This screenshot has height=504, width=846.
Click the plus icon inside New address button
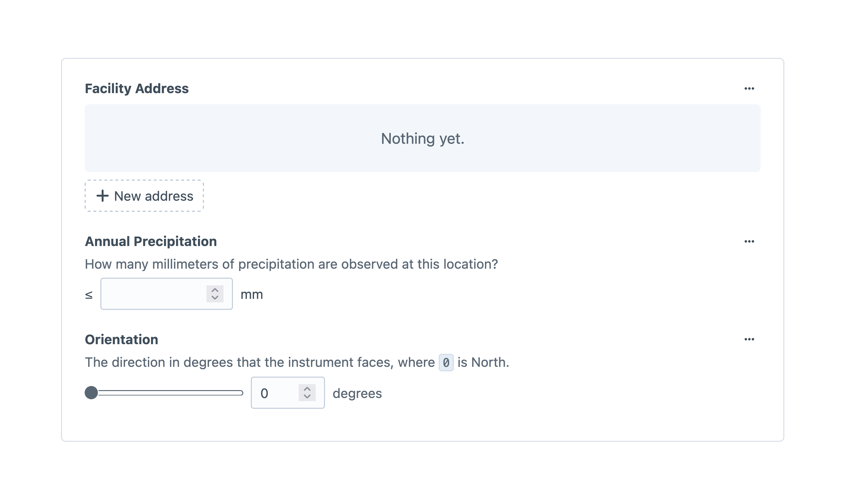click(103, 196)
